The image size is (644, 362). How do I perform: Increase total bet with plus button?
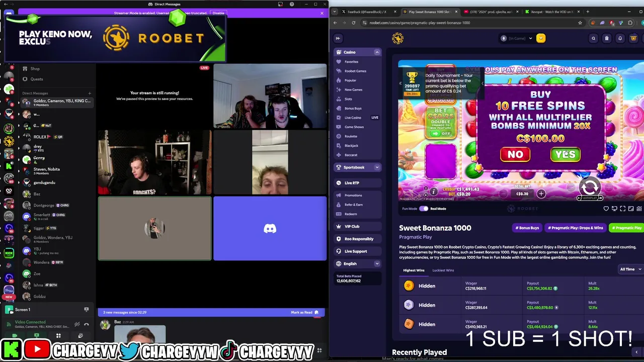[x=541, y=194]
